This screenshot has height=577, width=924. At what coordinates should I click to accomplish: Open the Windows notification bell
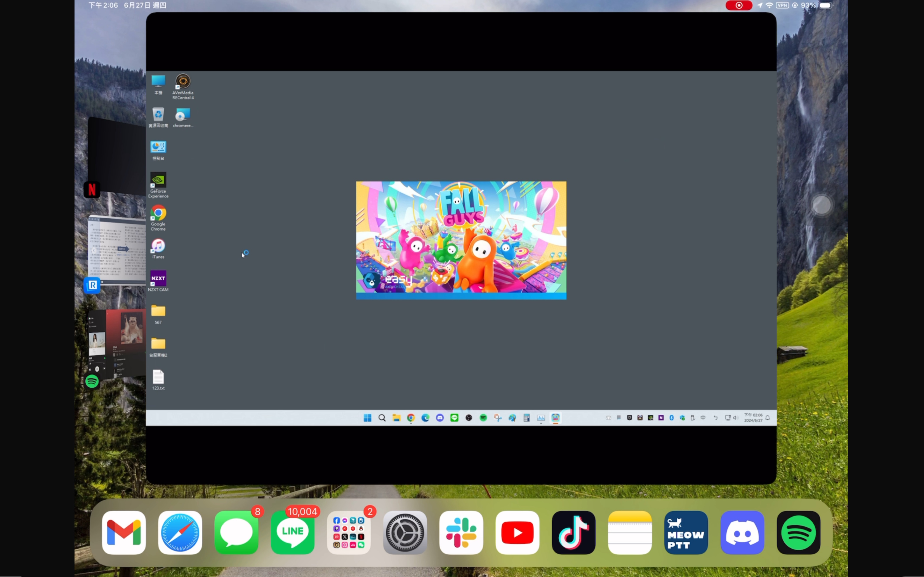(x=768, y=418)
